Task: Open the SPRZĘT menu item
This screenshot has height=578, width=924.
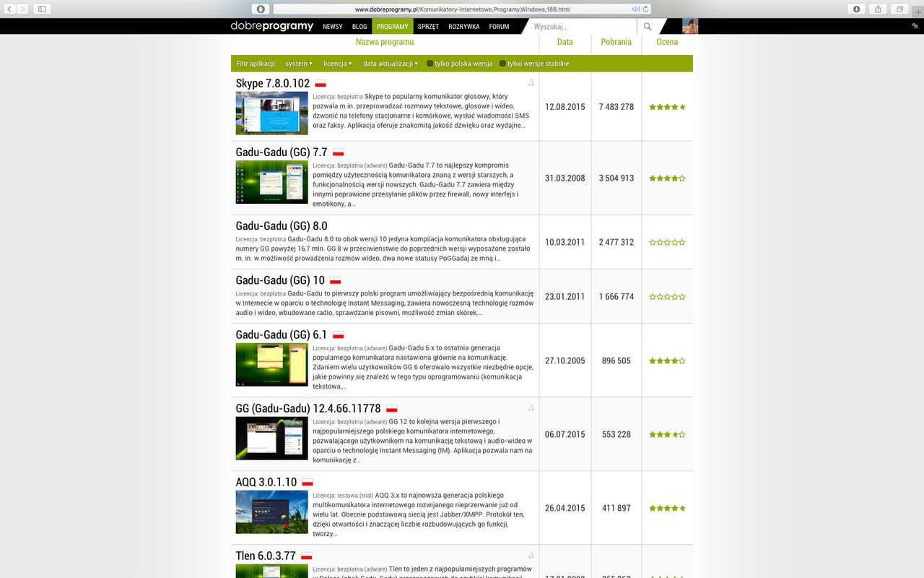Action: point(428,27)
